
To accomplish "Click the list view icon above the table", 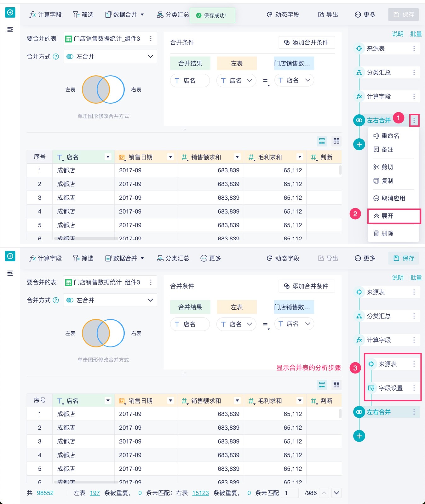I will click(x=322, y=141).
